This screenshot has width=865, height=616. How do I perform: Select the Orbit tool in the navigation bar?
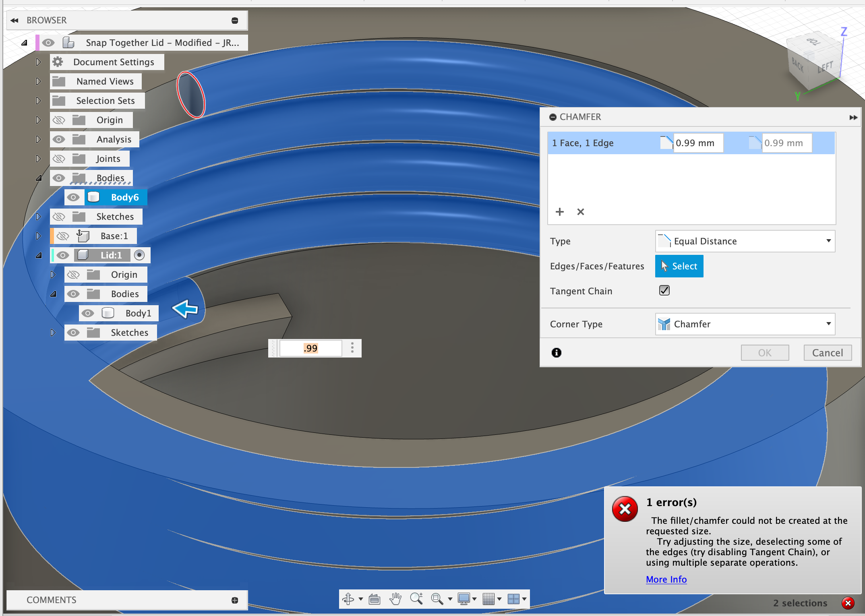[348, 599]
